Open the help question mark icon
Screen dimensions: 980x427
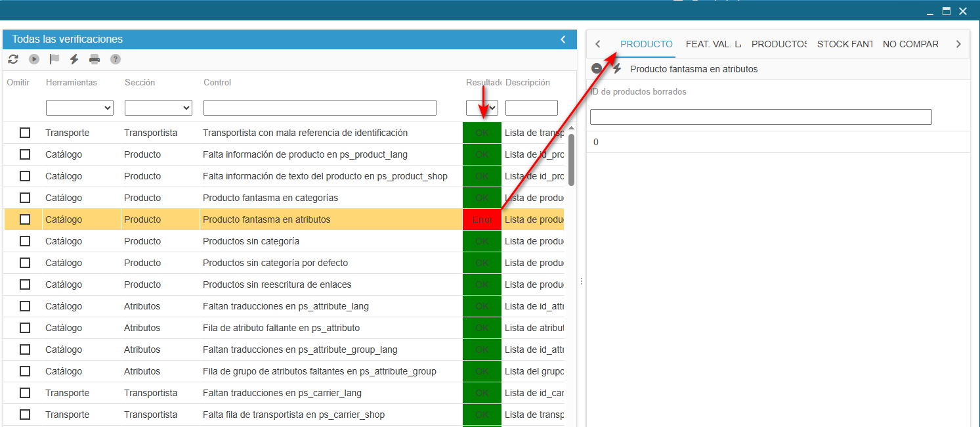pyautogui.click(x=116, y=59)
